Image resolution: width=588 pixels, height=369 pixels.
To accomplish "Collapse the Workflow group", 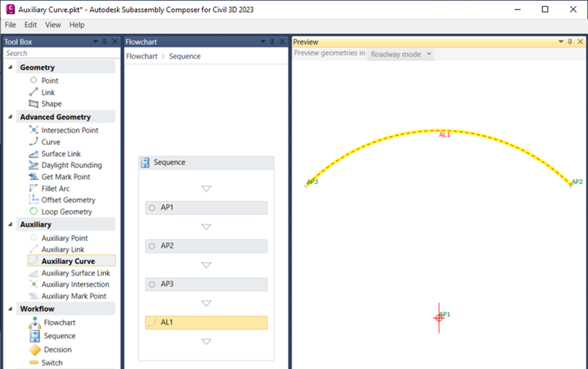I will coord(10,309).
